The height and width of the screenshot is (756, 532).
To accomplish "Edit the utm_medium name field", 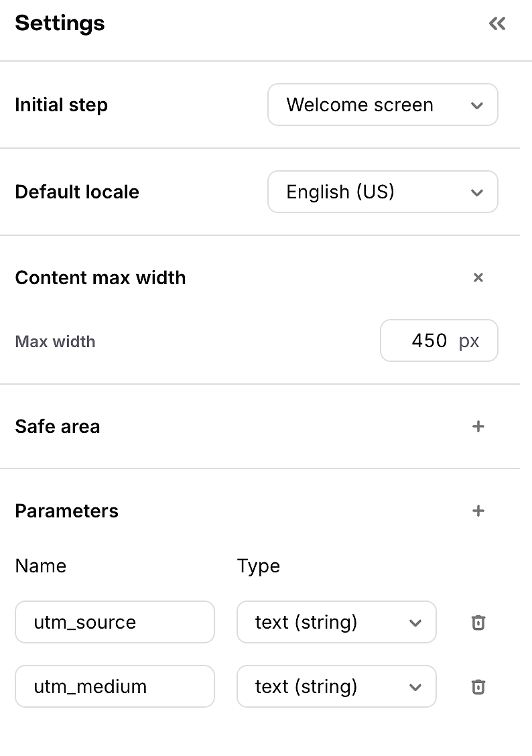I will pos(115,686).
